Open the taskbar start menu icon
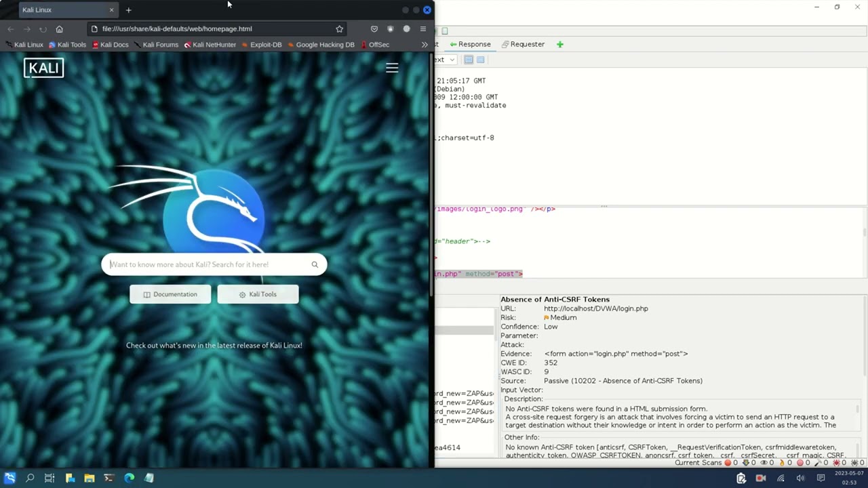 pyautogui.click(x=10, y=478)
